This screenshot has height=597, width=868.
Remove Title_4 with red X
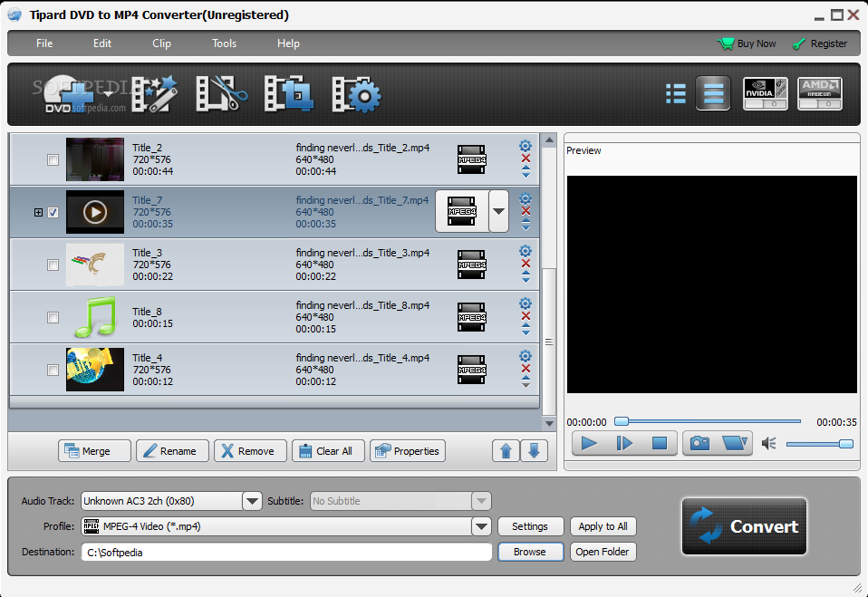526,369
